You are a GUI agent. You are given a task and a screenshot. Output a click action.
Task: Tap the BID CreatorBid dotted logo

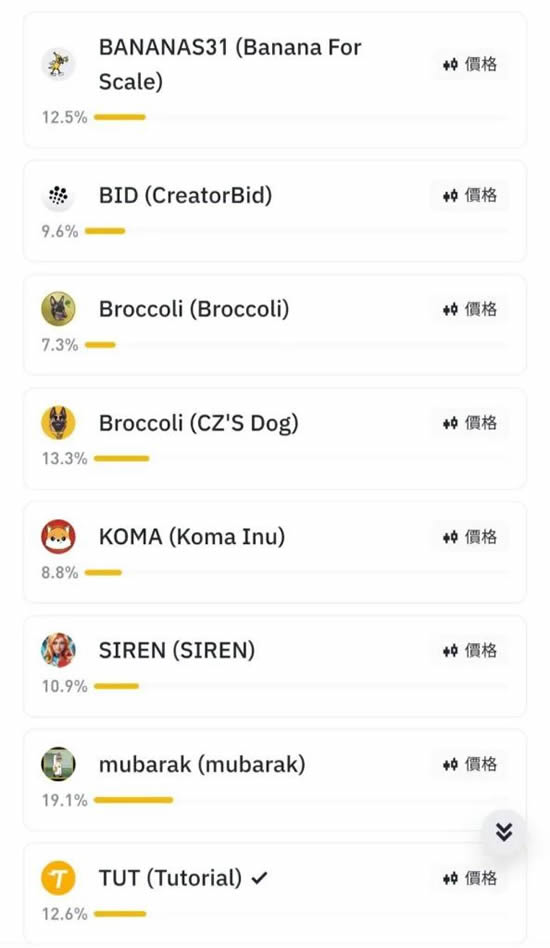tap(58, 195)
